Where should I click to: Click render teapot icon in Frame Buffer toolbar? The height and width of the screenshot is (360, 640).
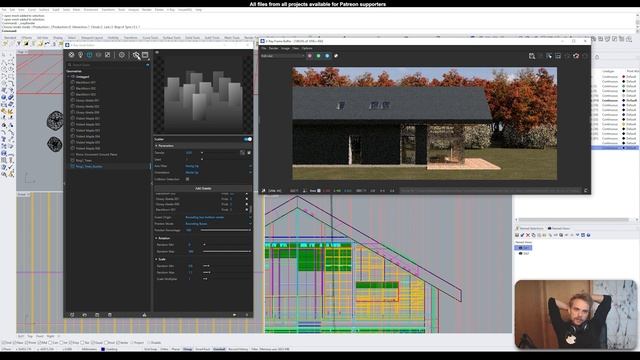click(x=576, y=56)
